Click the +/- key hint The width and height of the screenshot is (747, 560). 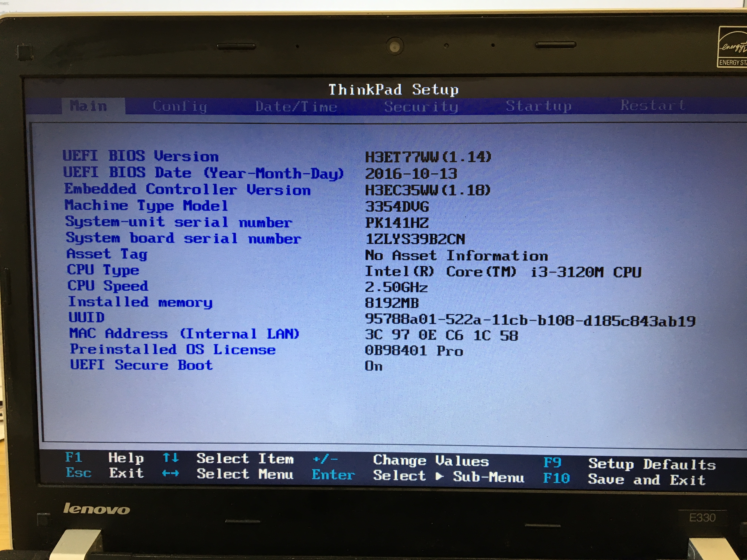(x=325, y=459)
